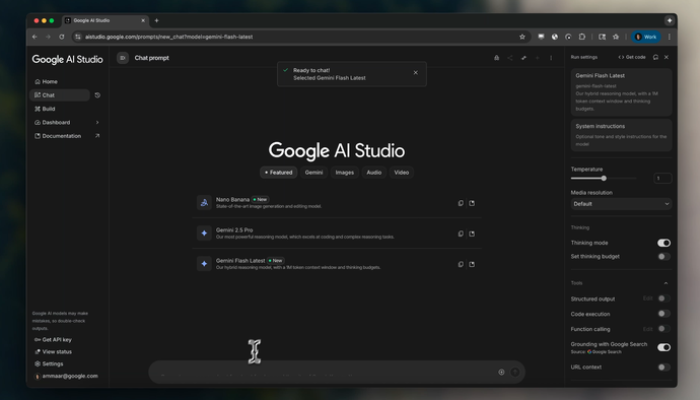Open Gemini Flash Latest details icon

(472, 264)
